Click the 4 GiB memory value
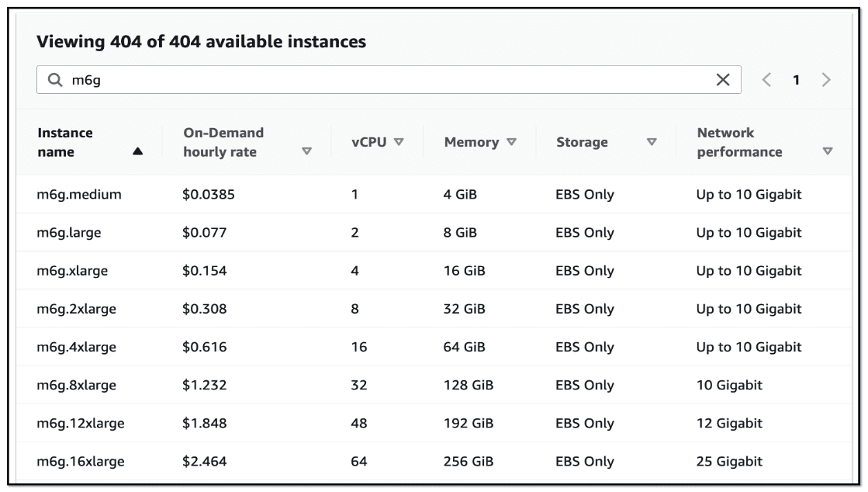The width and height of the screenshot is (868, 492). pos(460,195)
